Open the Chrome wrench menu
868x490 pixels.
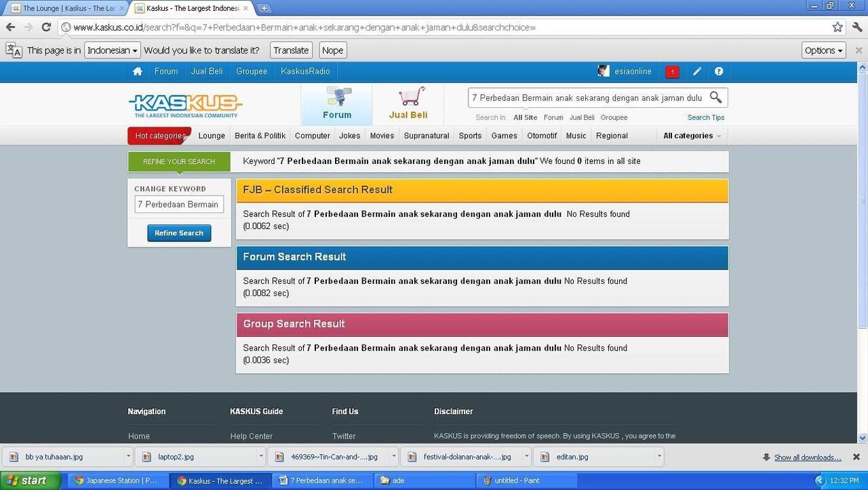858,27
